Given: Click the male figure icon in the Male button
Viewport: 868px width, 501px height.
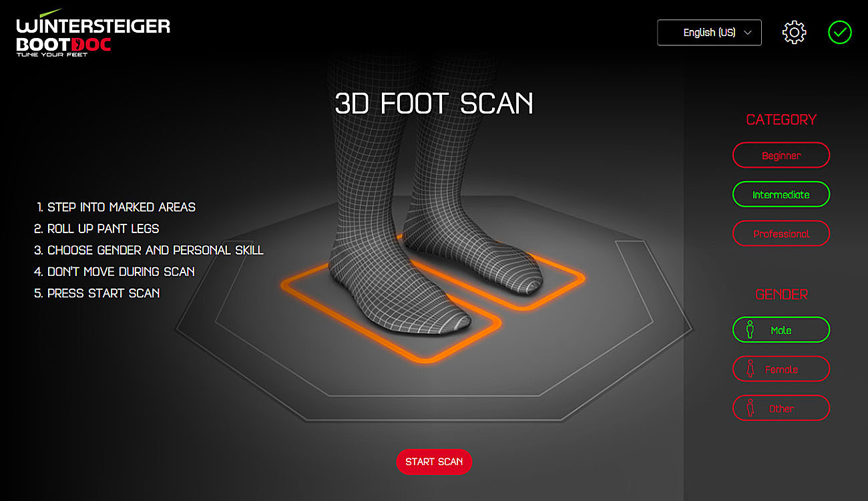Looking at the screenshot, I should pyautogui.click(x=750, y=329).
